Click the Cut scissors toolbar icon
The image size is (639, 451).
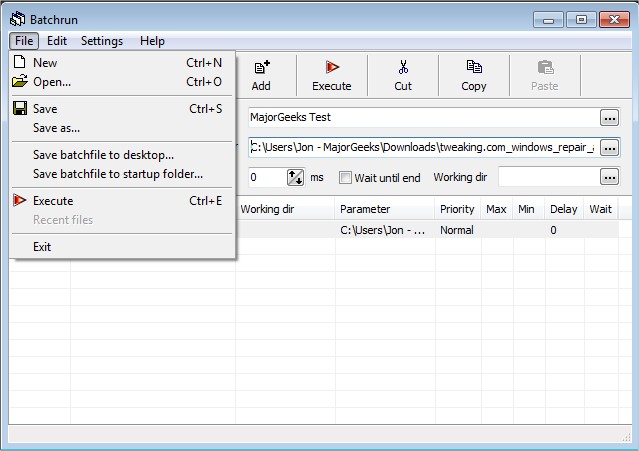click(403, 67)
